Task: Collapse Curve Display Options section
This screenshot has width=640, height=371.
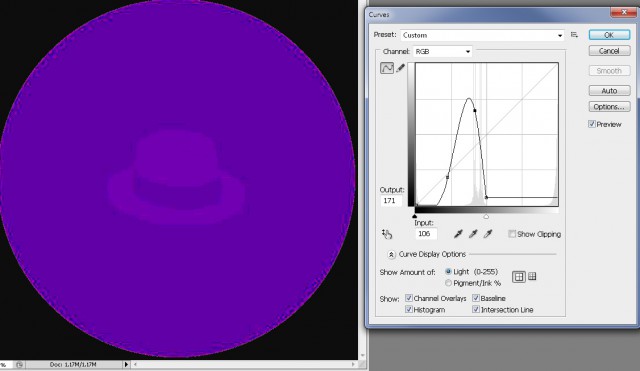Action: tap(391, 255)
